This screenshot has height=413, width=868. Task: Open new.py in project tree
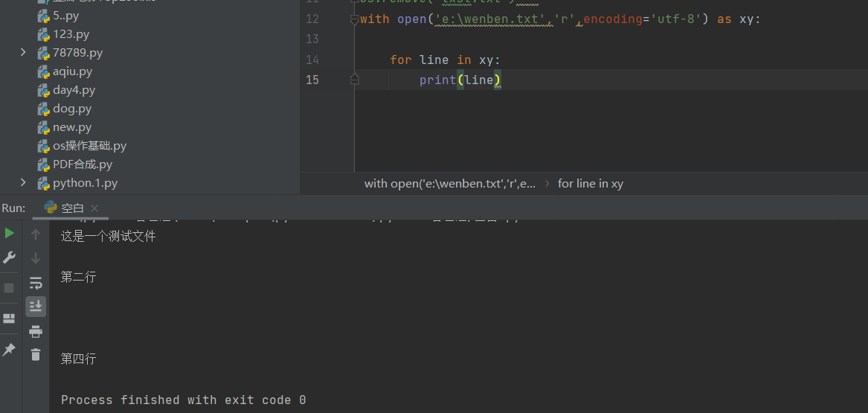64,127
